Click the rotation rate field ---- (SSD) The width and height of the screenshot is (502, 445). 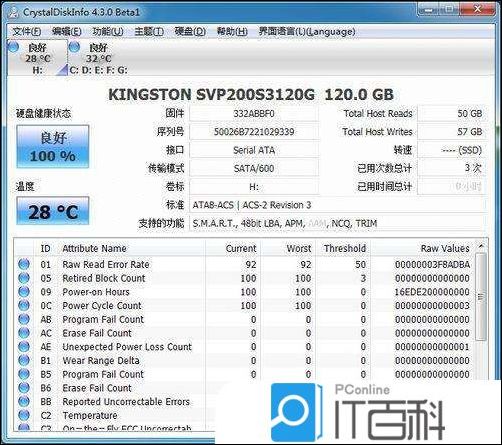[x=451, y=150]
